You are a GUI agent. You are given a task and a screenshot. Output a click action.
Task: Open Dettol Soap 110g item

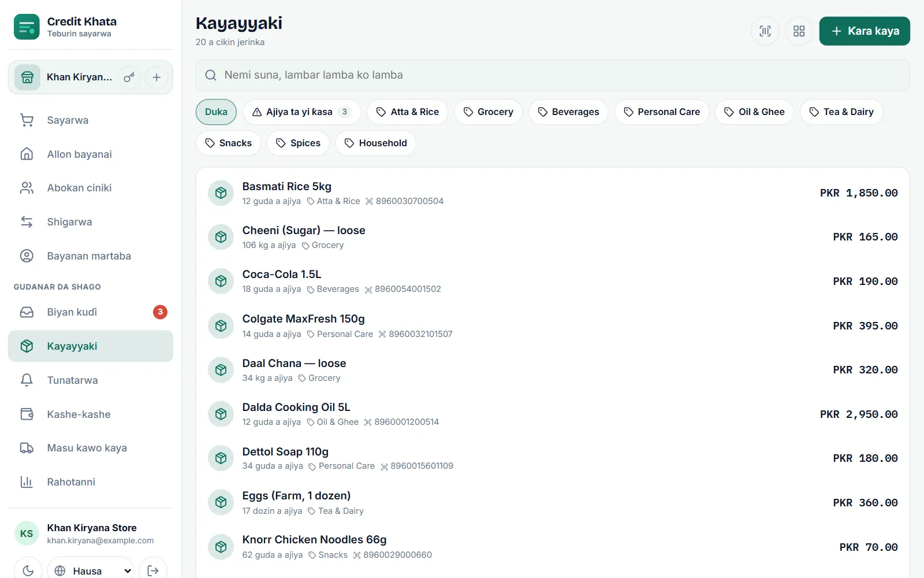[553, 458]
